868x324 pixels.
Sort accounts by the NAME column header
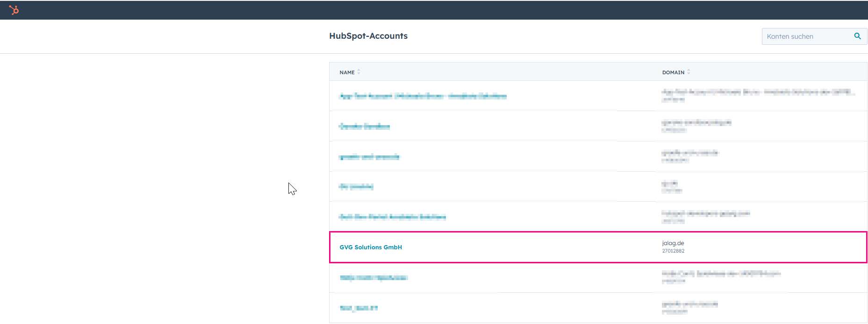[347, 72]
